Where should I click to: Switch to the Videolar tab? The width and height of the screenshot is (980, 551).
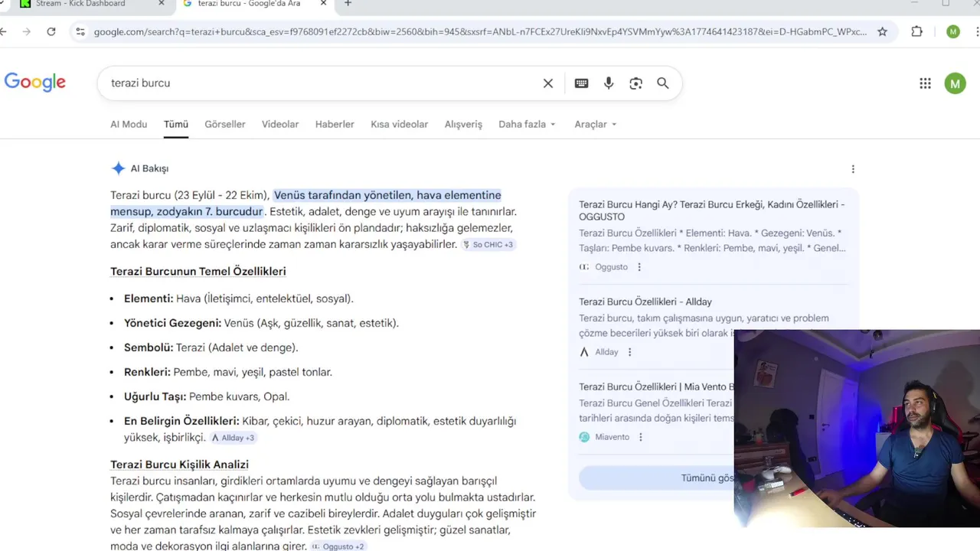click(x=280, y=124)
